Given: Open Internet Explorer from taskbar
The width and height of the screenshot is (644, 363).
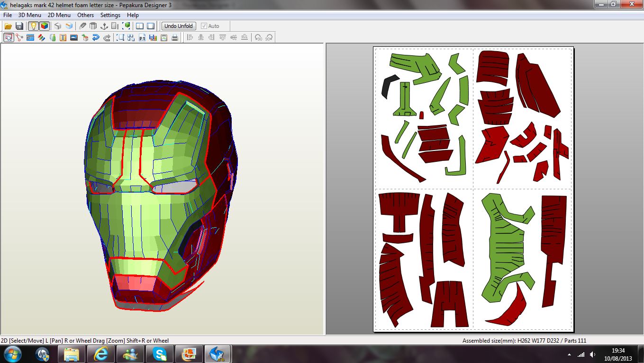Looking at the screenshot, I should (x=101, y=354).
